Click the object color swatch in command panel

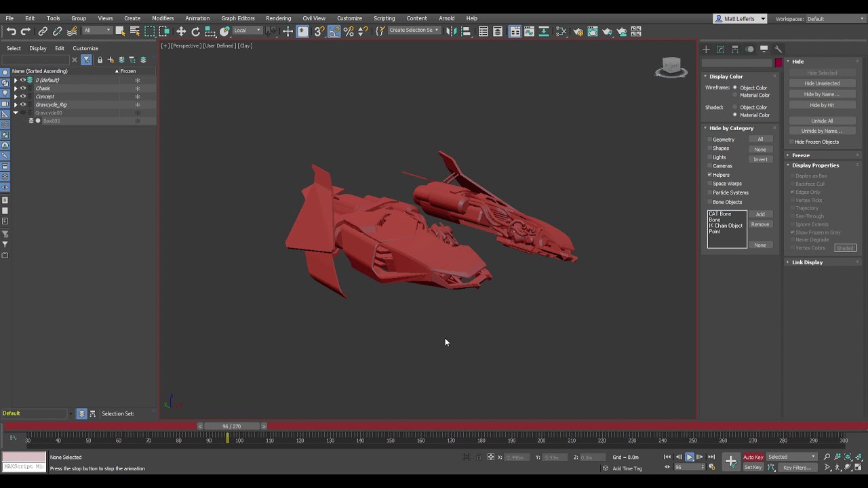778,63
